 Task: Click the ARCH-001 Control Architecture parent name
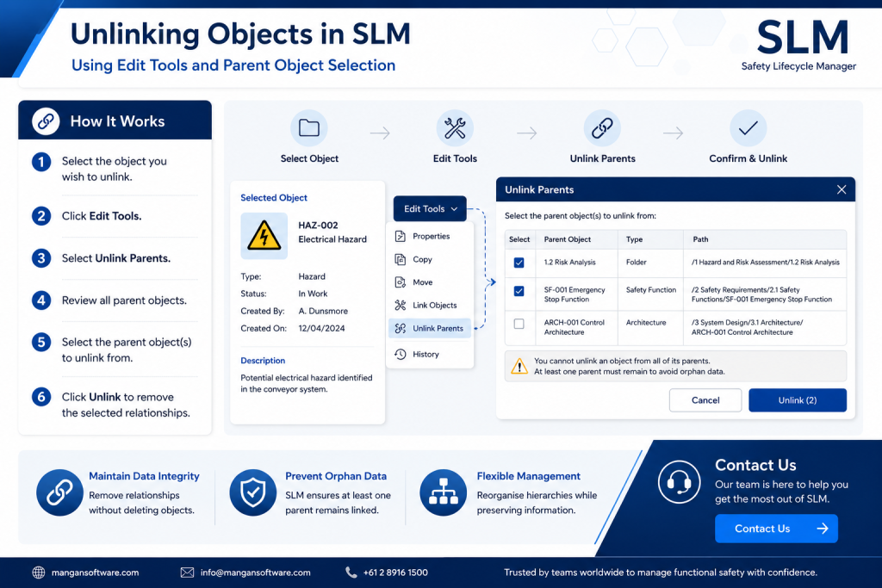tap(574, 327)
